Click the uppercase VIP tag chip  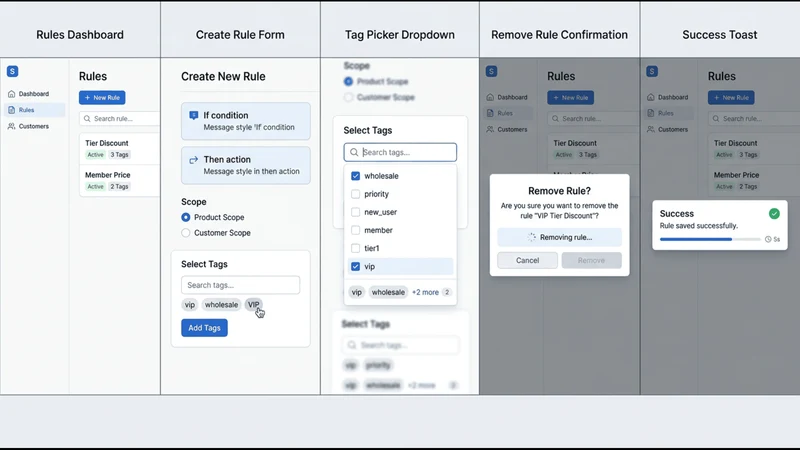(254, 305)
